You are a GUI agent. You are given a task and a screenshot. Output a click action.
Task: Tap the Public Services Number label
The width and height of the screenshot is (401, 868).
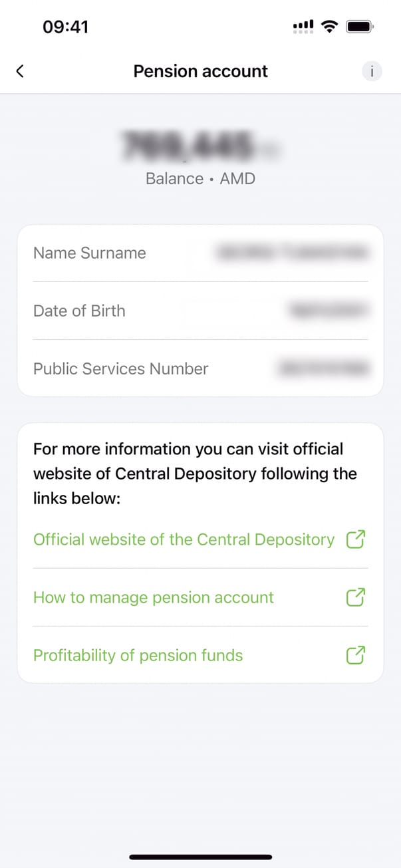121,368
